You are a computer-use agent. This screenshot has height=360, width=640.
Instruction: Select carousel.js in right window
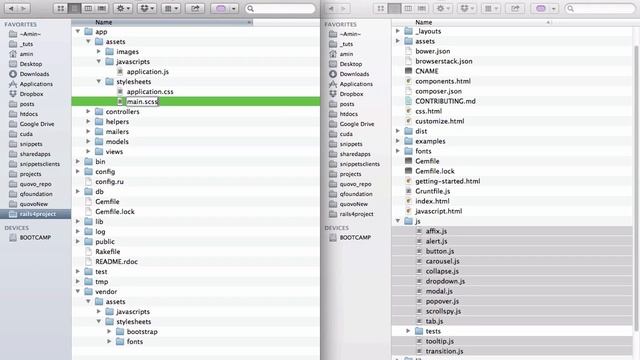(x=442, y=261)
